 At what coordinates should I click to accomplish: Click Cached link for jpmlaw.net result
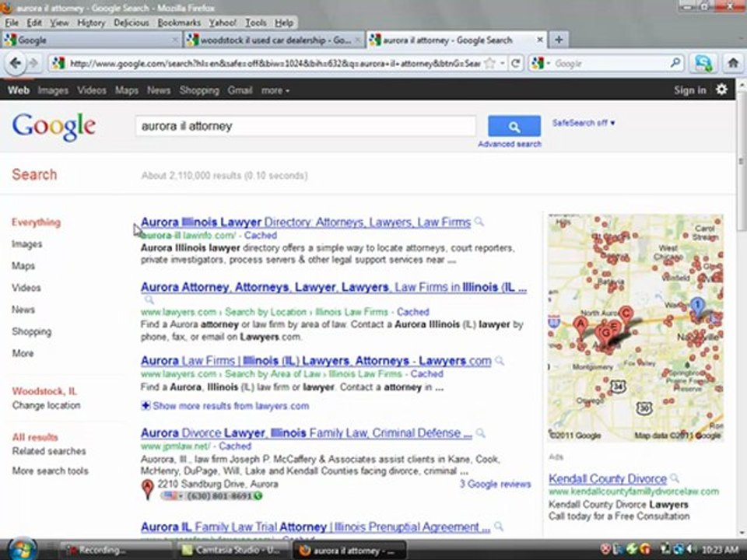(x=235, y=446)
